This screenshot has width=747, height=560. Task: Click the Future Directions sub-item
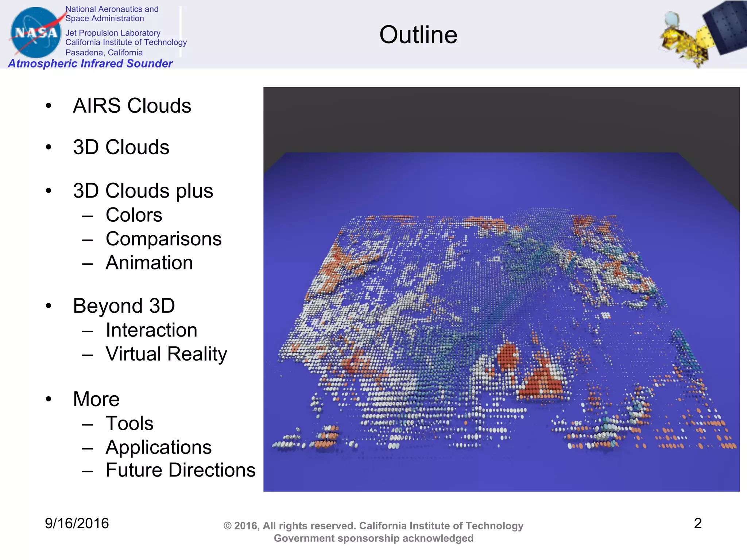coord(181,470)
